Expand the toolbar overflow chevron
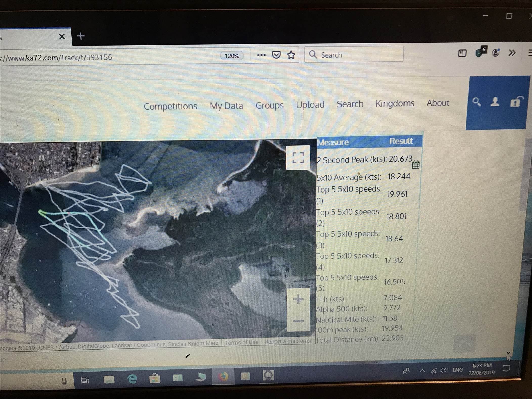This screenshot has width=532, height=399. (512, 53)
